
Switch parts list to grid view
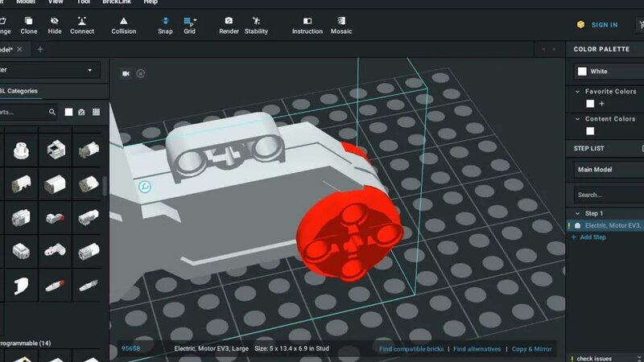pos(96,112)
